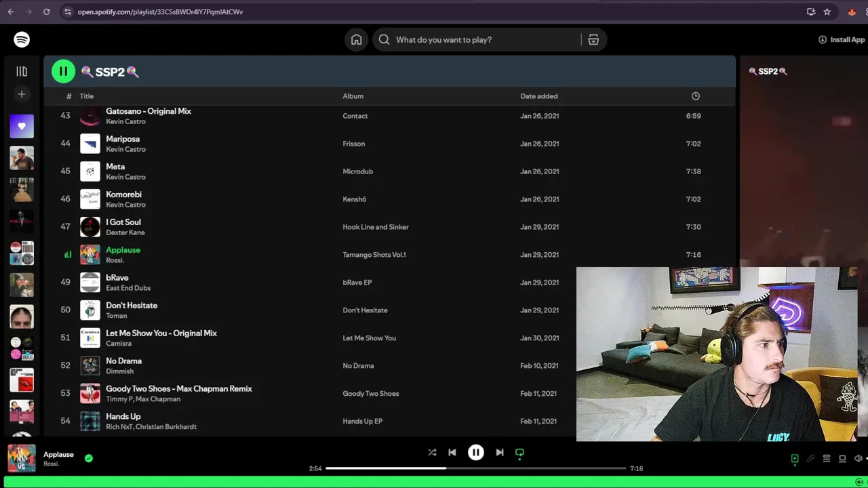Click the SSP2 title in the right panel
Screen dimensions: 868x488
(768, 71)
